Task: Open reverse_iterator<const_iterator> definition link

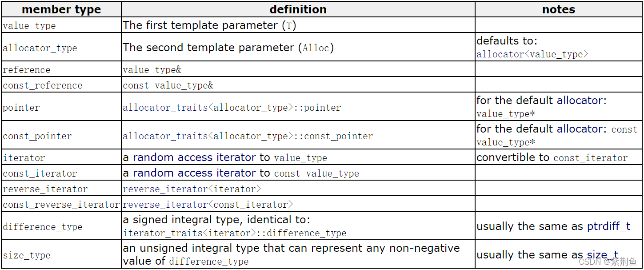Action: coord(208,205)
